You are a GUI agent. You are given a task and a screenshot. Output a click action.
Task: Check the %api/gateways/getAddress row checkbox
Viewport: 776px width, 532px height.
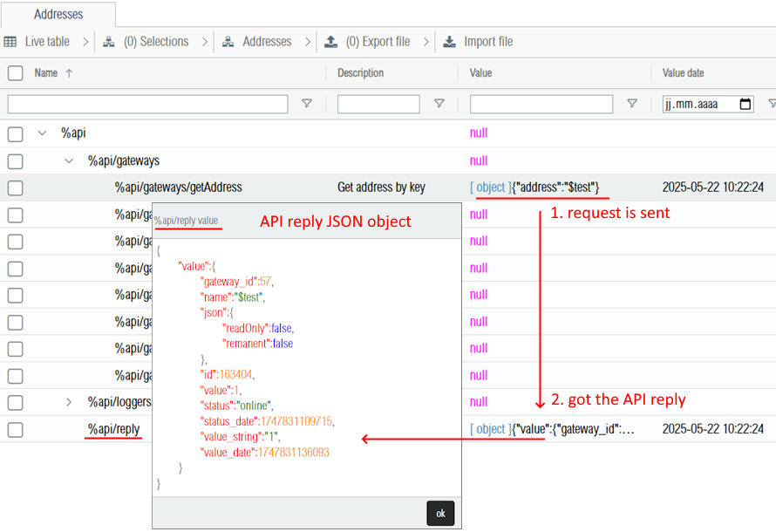pyautogui.click(x=15, y=188)
